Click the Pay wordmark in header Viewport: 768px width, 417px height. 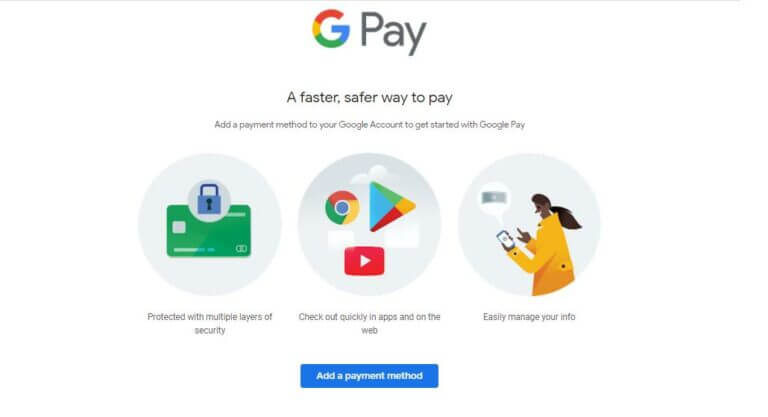tap(393, 34)
